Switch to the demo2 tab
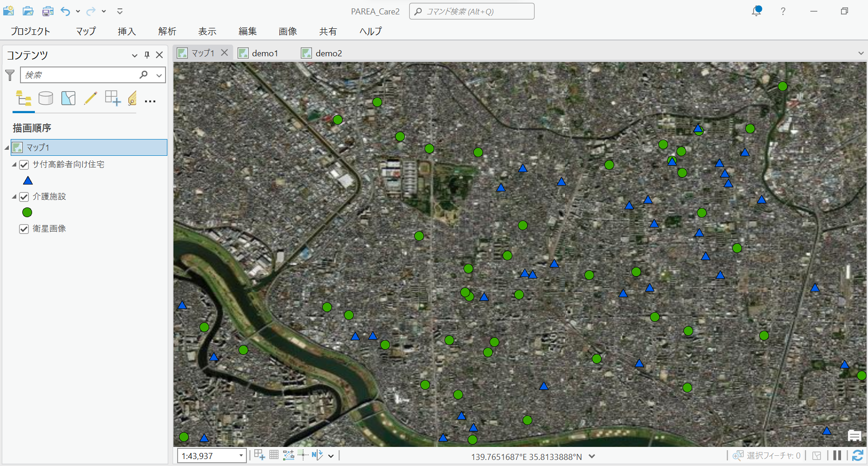The height and width of the screenshot is (466, 868). tap(322, 53)
